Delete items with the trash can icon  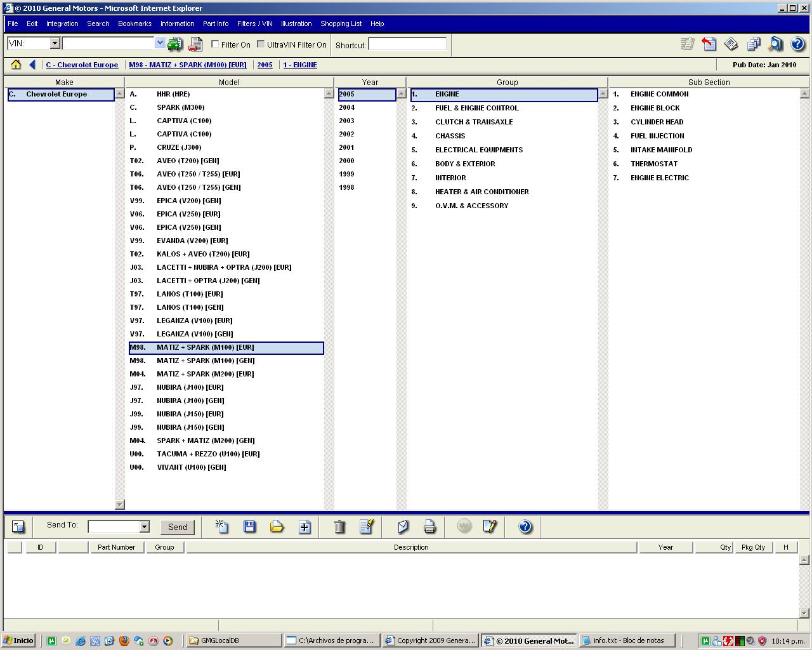(x=339, y=526)
